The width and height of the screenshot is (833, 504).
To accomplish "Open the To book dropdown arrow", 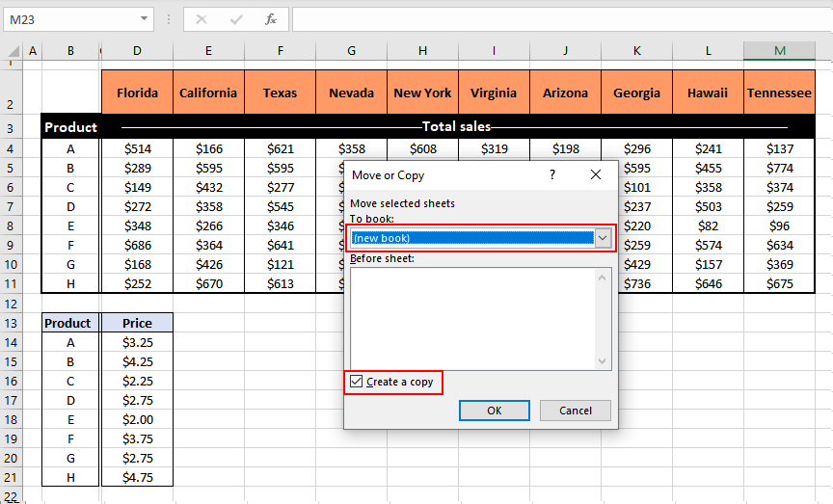I will [603, 238].
